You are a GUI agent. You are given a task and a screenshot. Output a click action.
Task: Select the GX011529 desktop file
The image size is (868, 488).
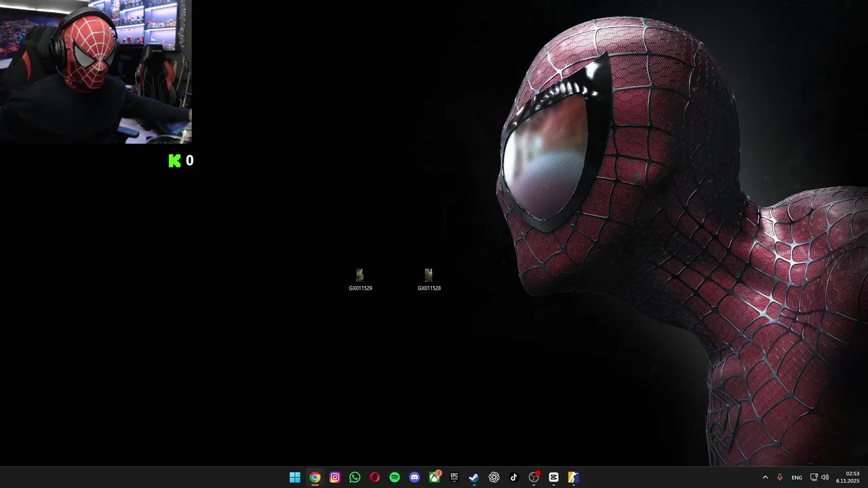coord(360,280)
